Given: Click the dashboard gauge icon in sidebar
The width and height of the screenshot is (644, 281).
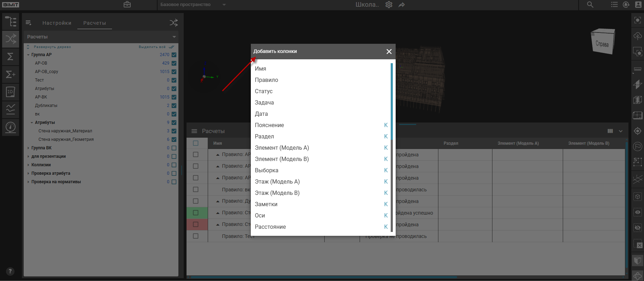Looking at the screenshot, I should point(11,127).
